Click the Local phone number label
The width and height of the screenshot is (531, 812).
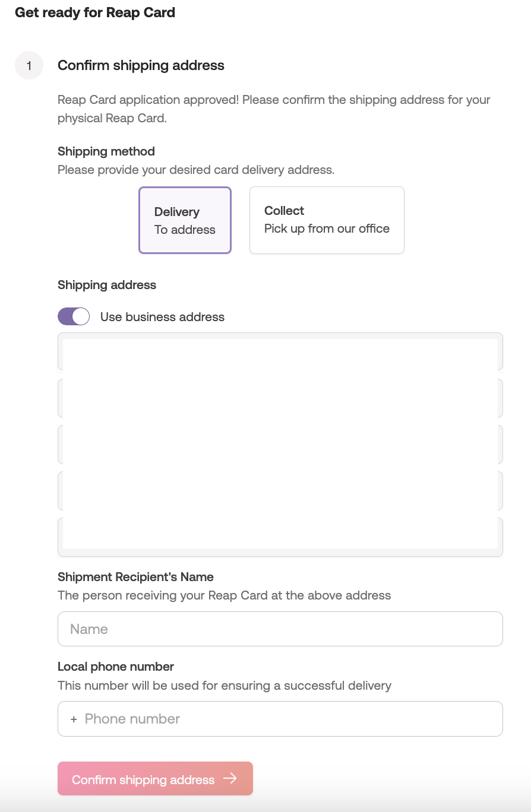point(116,667)
